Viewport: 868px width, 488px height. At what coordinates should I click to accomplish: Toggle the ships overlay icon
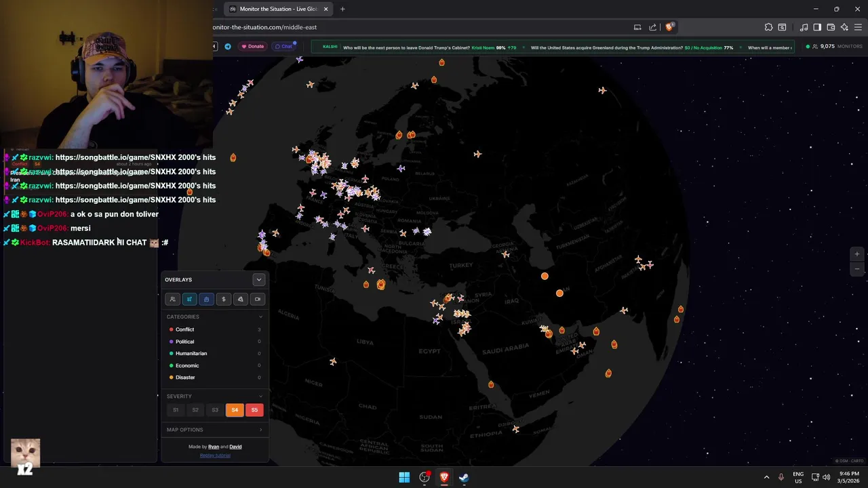[x=206, y=299]
